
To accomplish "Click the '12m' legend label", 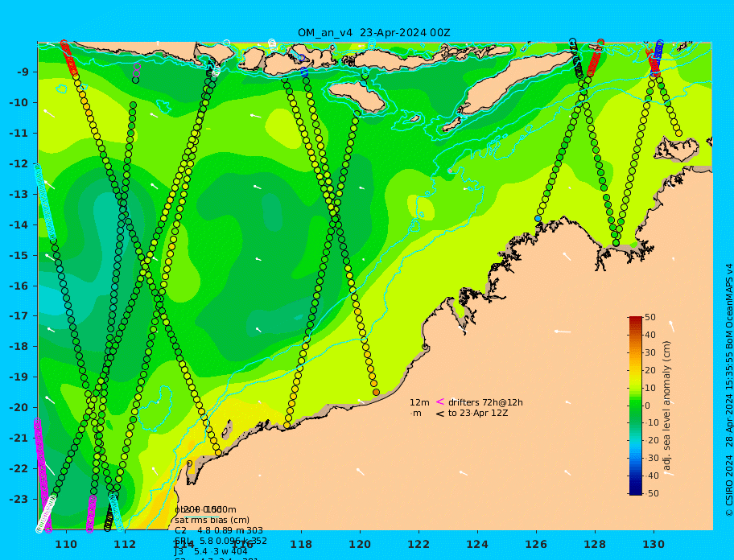I will (419, 402).
